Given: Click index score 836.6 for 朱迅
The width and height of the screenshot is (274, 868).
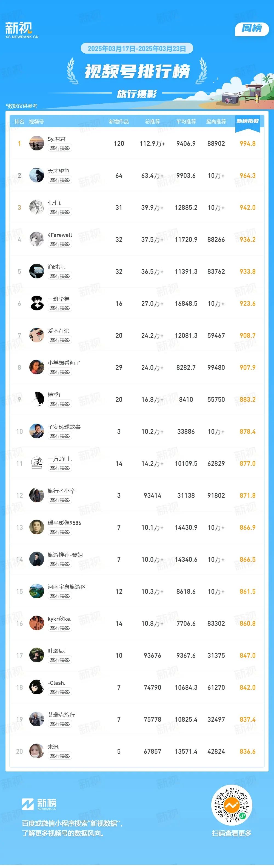Looking at the screenshot, I should pos(247,752).
